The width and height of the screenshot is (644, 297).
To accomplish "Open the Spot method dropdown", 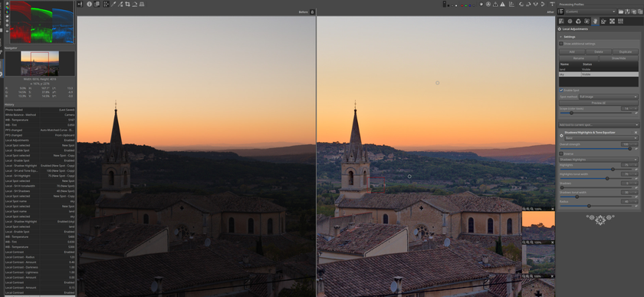I will tap(608, 97).
